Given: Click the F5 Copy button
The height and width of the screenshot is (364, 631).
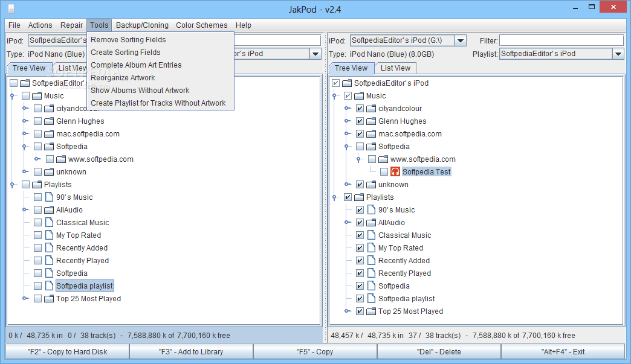Looking at the screenshot, I should (x=315, y=352).
